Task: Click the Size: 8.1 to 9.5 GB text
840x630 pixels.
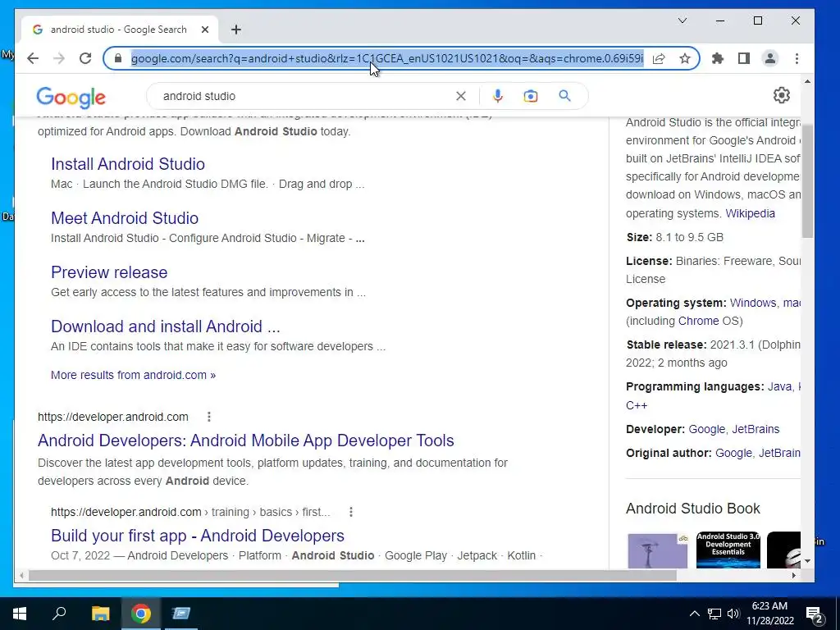Action: click(x=675, y=237)
